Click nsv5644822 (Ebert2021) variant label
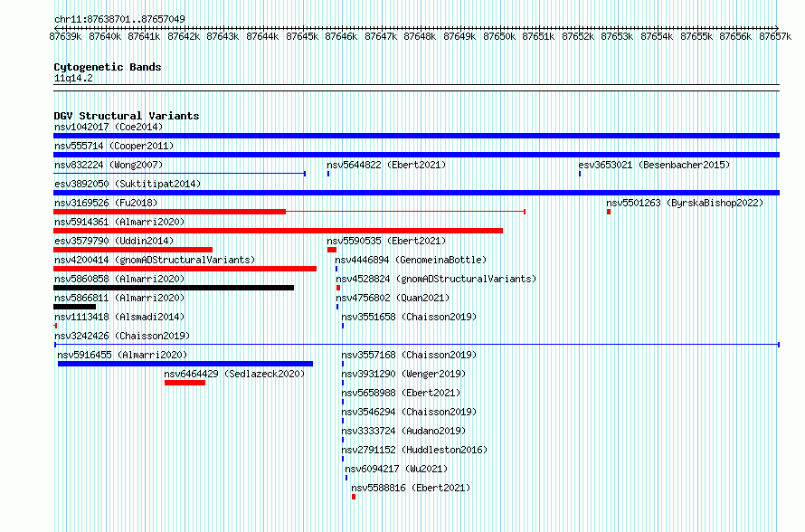The width and height of the screenshot is (805, 532). 386,165
